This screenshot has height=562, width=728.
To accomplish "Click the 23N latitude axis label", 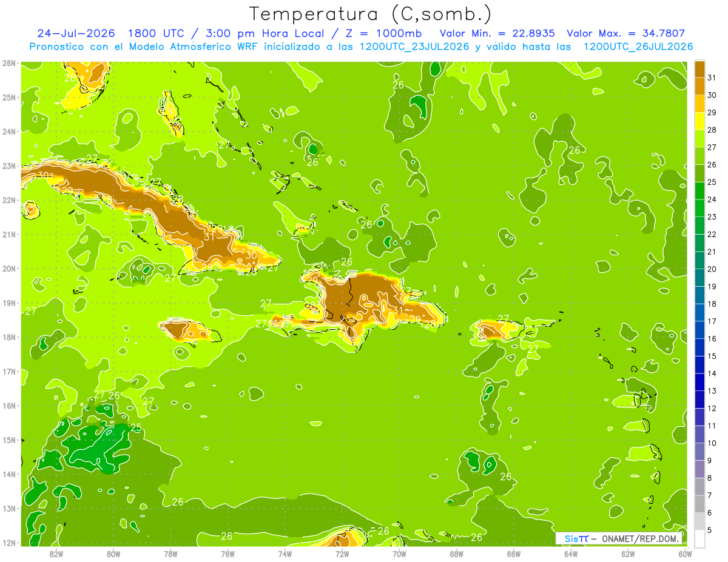I will pos(10,166).
